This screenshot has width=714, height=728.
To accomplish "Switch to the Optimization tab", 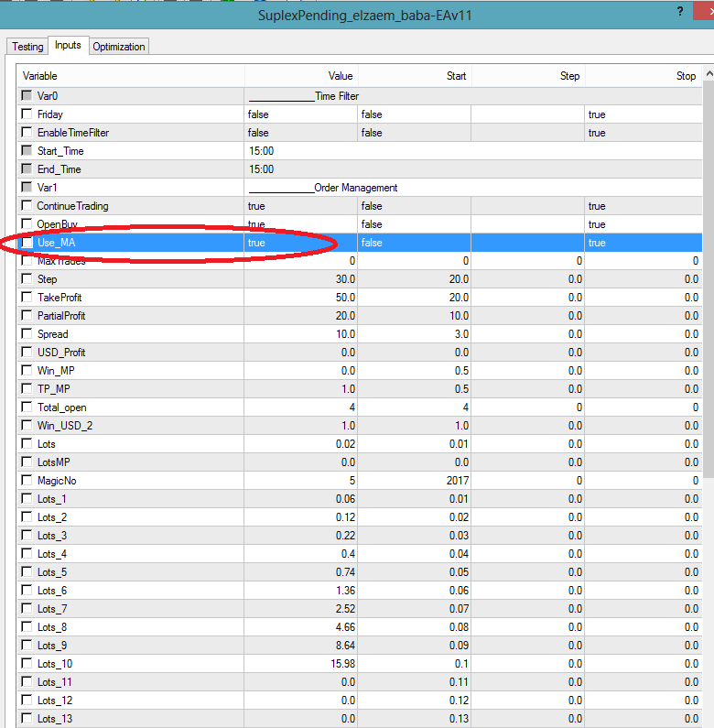I will (x=119, y=47).
